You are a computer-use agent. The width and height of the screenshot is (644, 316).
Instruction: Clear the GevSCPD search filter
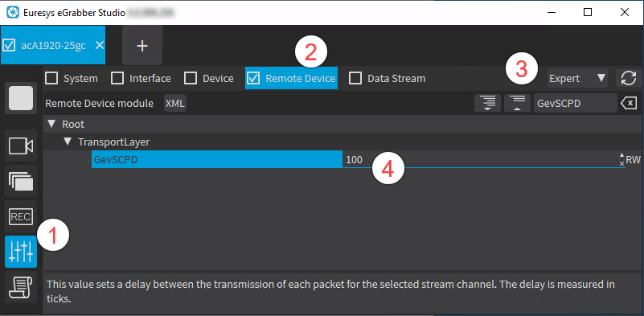click(630, 103)
